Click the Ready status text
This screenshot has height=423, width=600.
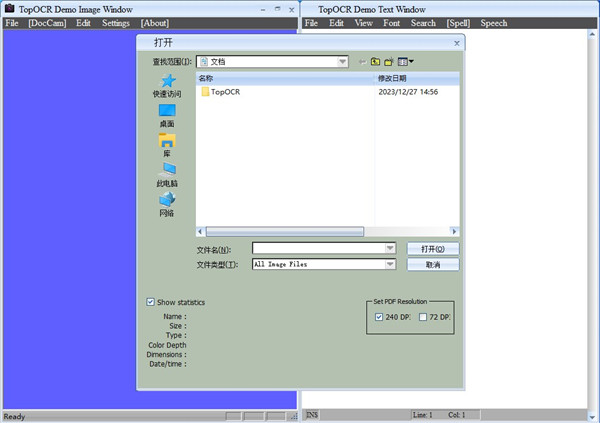pos(14,416)
